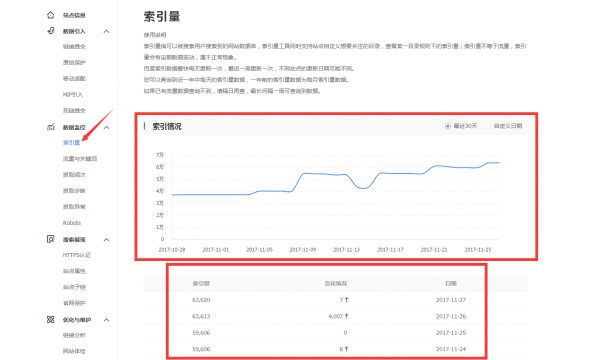Collapse the 数据引入 section chevron
This screenshot has height=360, width=600.
106,31
